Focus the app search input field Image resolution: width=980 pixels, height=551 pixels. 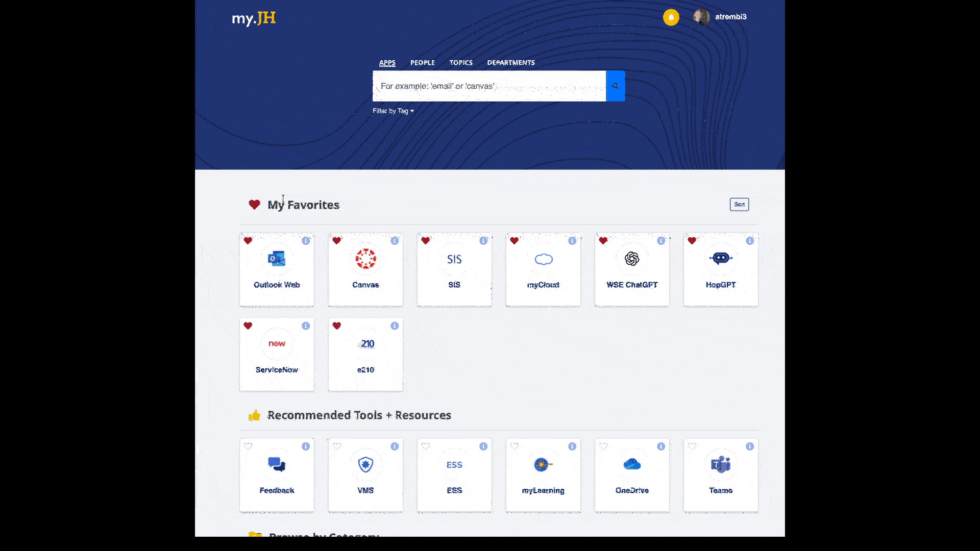[x=489, y=86]
